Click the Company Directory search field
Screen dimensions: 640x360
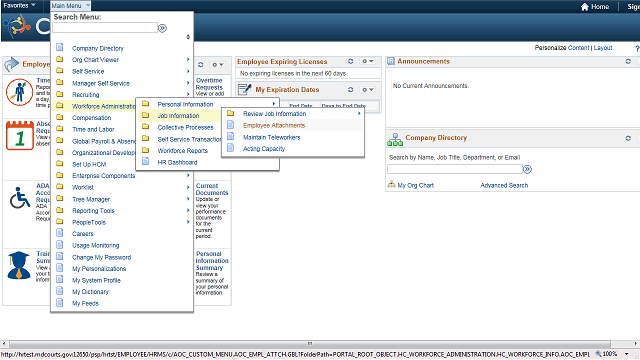455,169
